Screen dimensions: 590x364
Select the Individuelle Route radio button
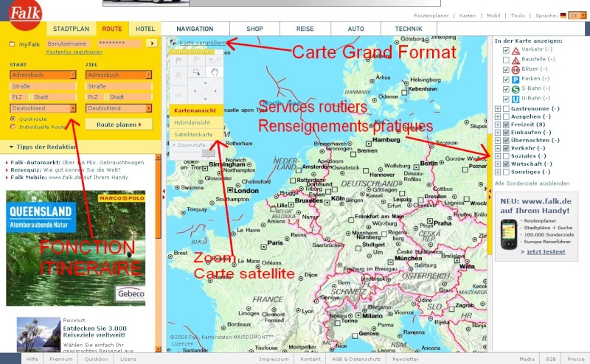[x=13, y=127]
